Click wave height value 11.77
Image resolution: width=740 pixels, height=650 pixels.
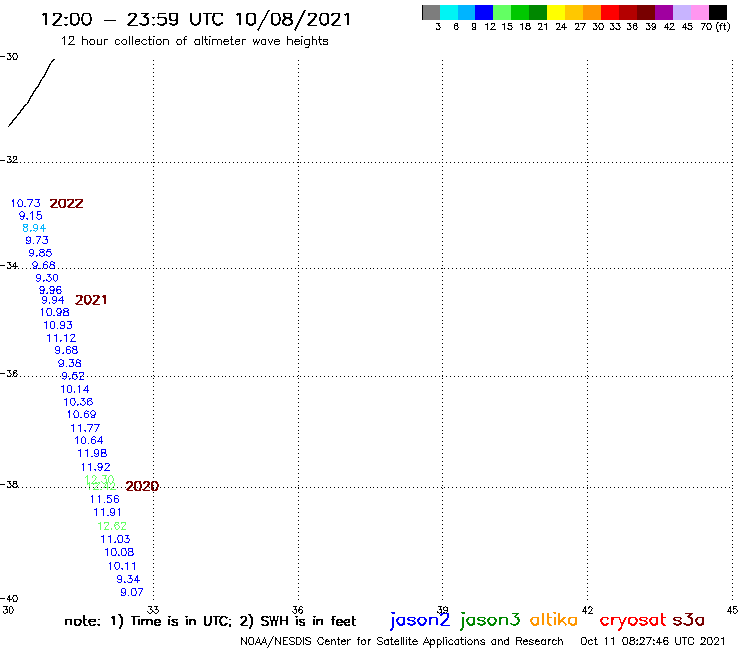[x=85, y=428]
